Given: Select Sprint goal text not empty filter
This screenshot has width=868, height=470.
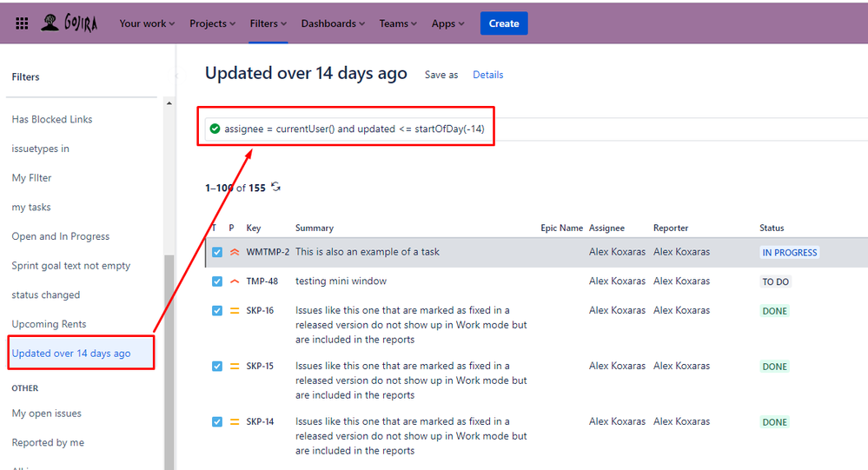Looking at the screenshot, I should [71, 266].
